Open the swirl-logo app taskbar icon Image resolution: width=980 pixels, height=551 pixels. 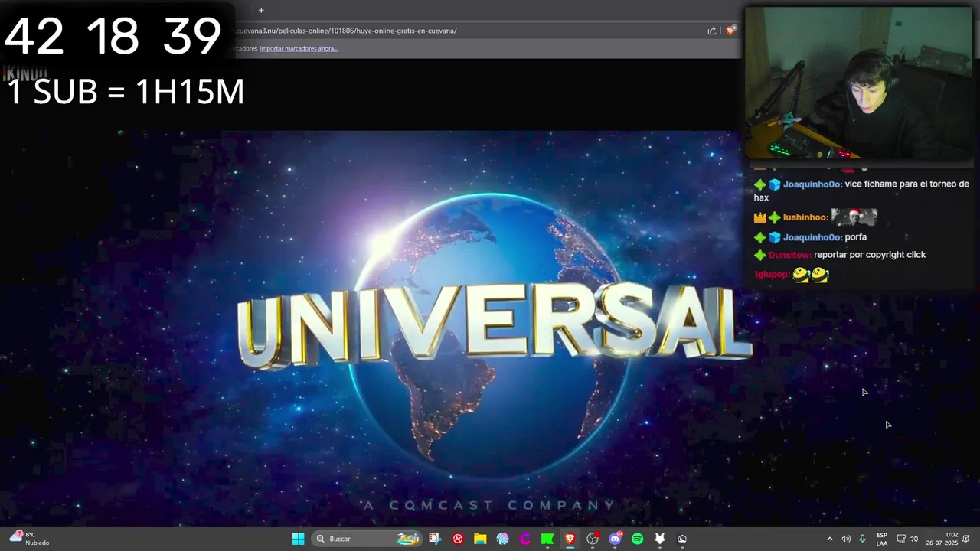pyautogui.click(x=502, y=539)
